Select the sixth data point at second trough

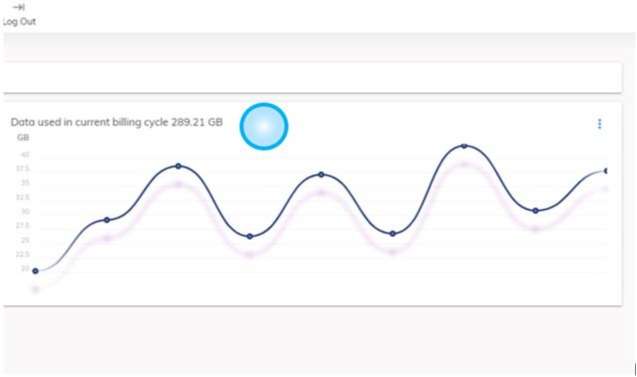coord(393,234)
